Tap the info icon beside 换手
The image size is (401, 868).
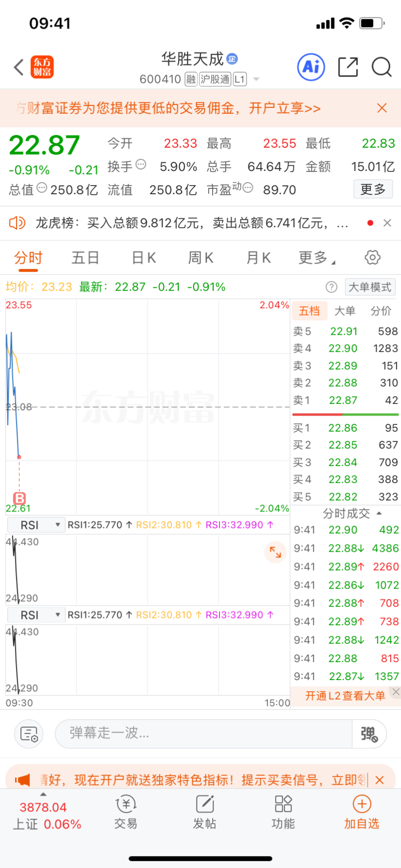coord(141,164)
